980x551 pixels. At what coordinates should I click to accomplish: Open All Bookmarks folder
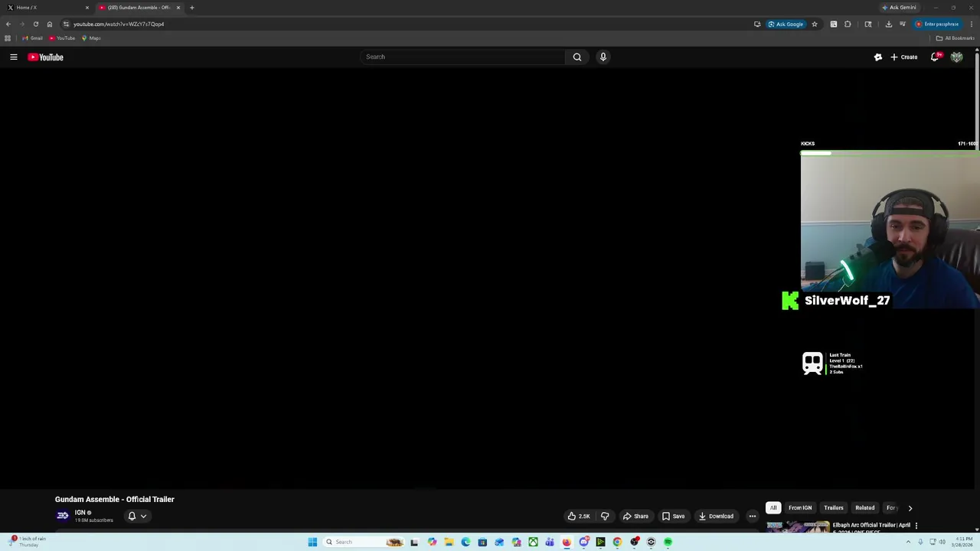click(x=955, y=38)
